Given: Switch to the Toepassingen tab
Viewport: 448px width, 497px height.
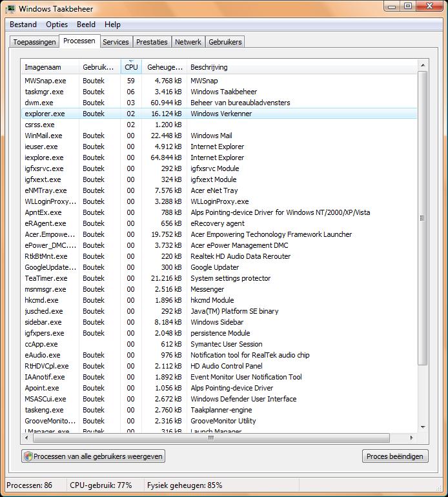Looking at the screenshot, I should pyautogui.click(x=35, y=42).
